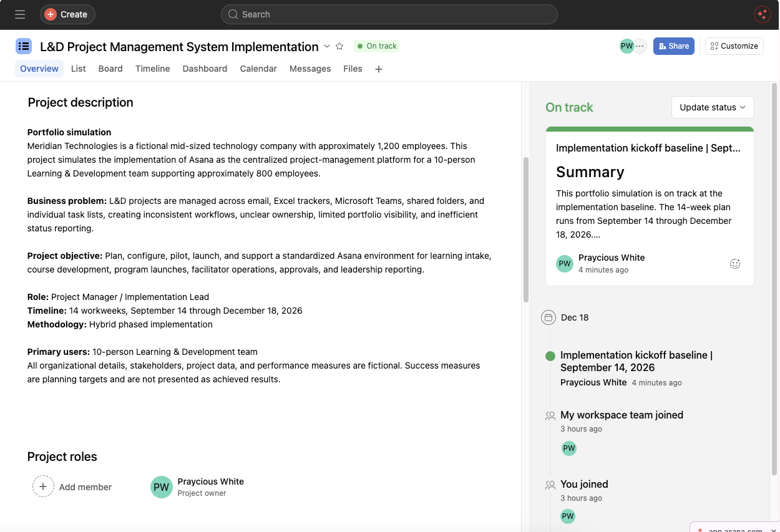Click the Project description heading
Screen dimensions: 780x532
[x=80, y=102]
